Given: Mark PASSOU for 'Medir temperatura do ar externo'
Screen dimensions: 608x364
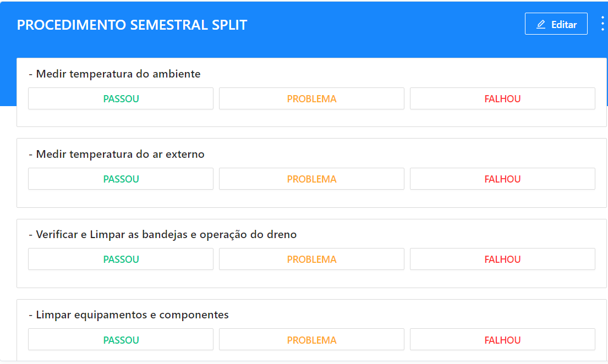Looking at the screenshot, I should (x=120, y=178).
